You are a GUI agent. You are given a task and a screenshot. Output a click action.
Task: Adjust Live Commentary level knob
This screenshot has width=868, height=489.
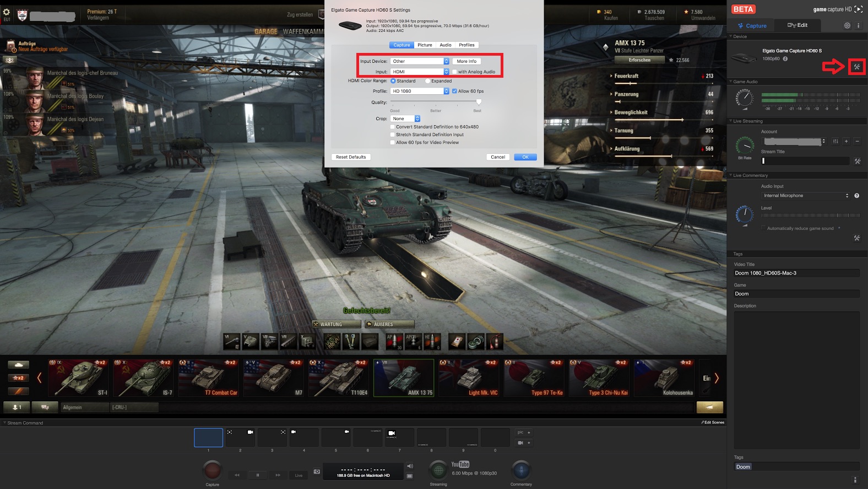coord(745,214)
